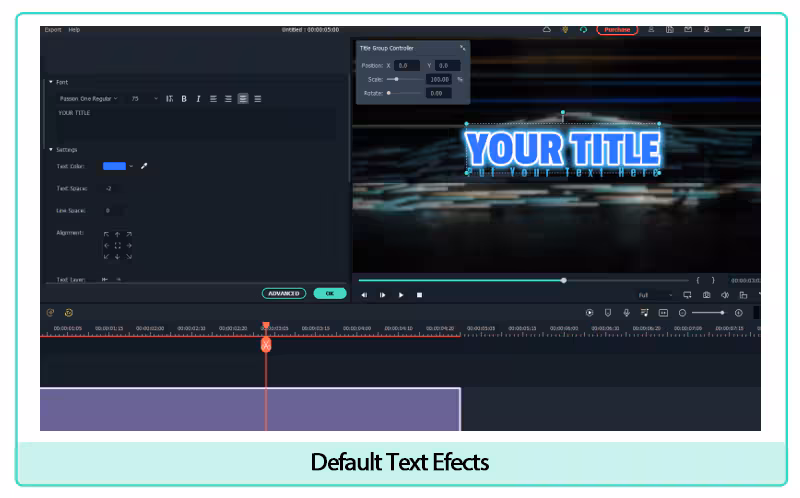This screenshot has height=498, width=800.
Task: Align text left in the font toolbar
Action: click(213, 99)
